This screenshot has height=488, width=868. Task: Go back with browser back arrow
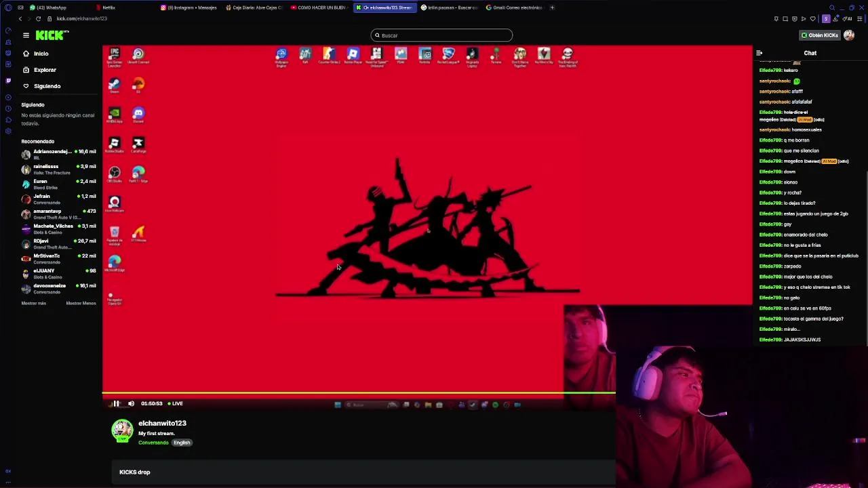click(x=20, y=18)
